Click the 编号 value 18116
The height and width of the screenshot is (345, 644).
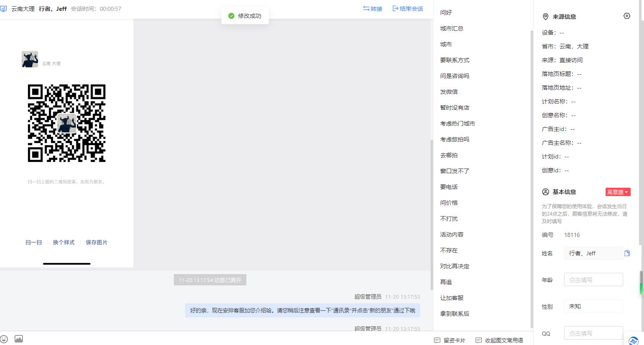[x=572, y=235]
